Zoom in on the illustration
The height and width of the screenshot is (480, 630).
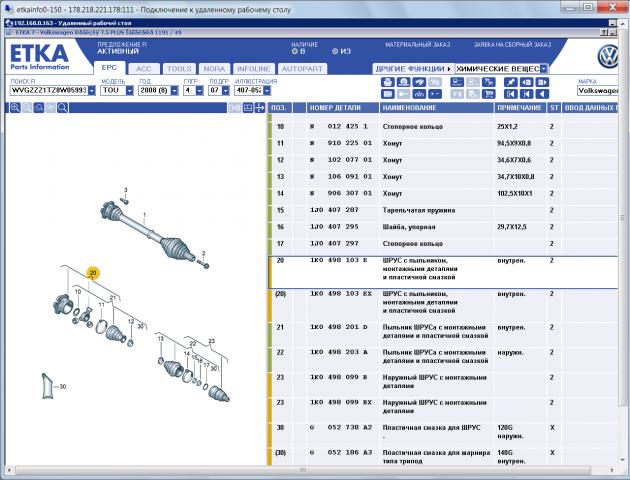[15, 108]
